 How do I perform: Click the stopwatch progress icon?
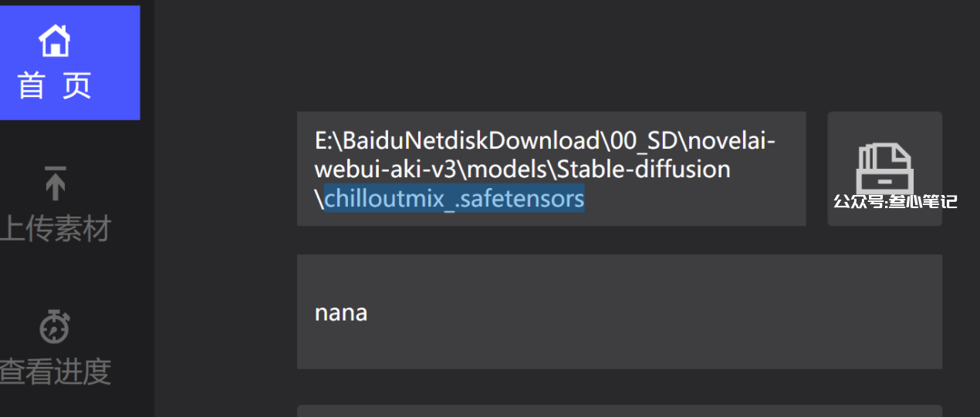(x=55, y=326)
